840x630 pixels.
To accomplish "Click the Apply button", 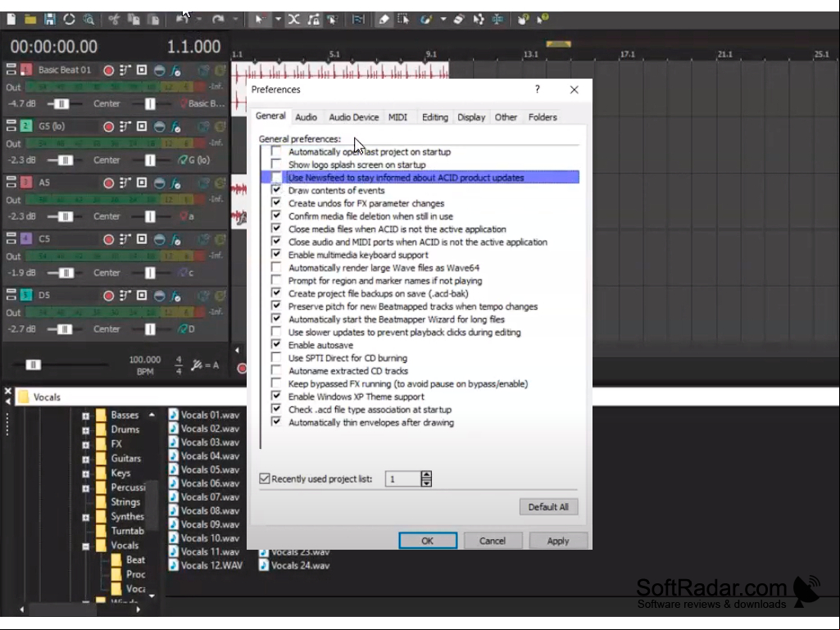I will 558,541.
